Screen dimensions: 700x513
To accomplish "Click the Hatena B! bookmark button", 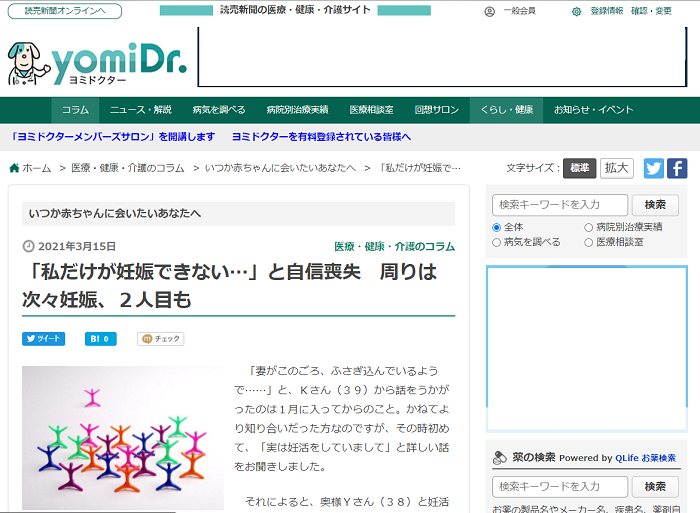I will click(100, 339).
